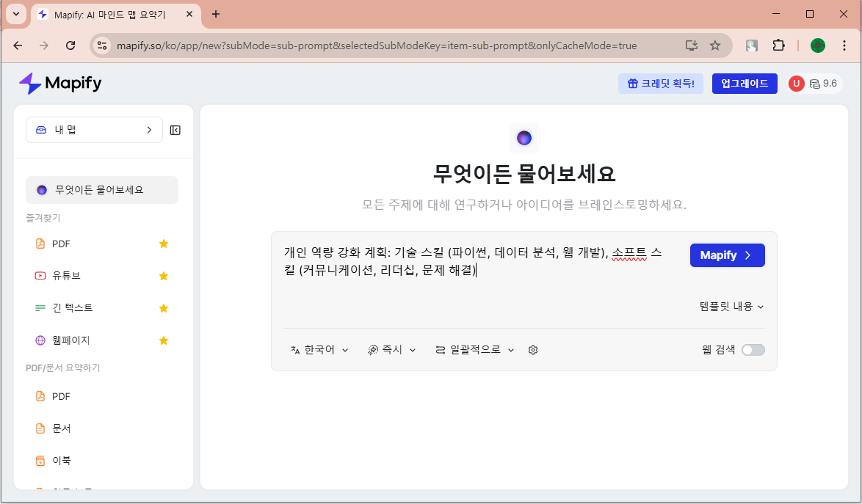Image resolution: width=862 pixels, height=504 pixels.
Task: Click the purple orb above heading
Action: click(524, 138)
